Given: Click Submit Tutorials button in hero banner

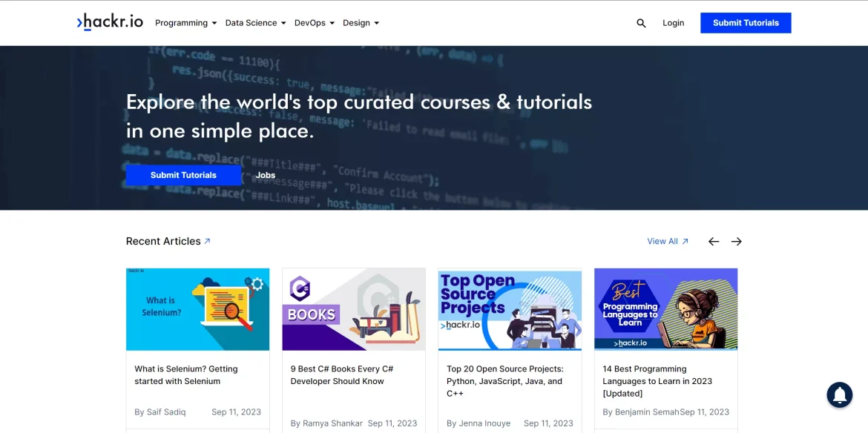Looking at the screenshot, I should [183, 175].
